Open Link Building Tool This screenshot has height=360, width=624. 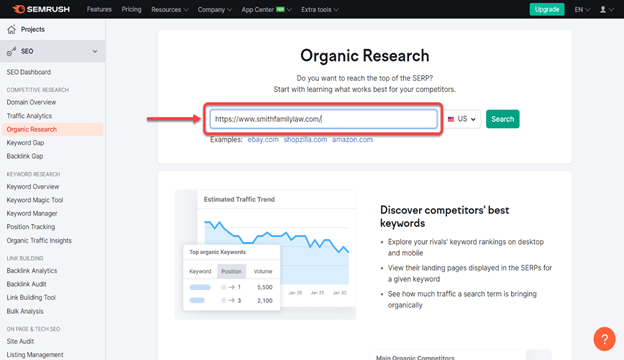click(x=31, y=298)
